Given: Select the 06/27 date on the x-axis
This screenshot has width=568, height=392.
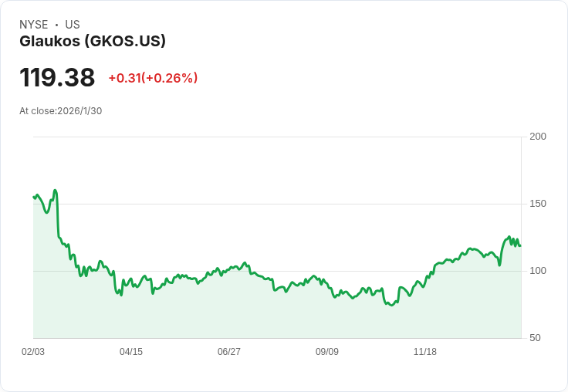Looking at the screenshot, I should pos(229,352).
